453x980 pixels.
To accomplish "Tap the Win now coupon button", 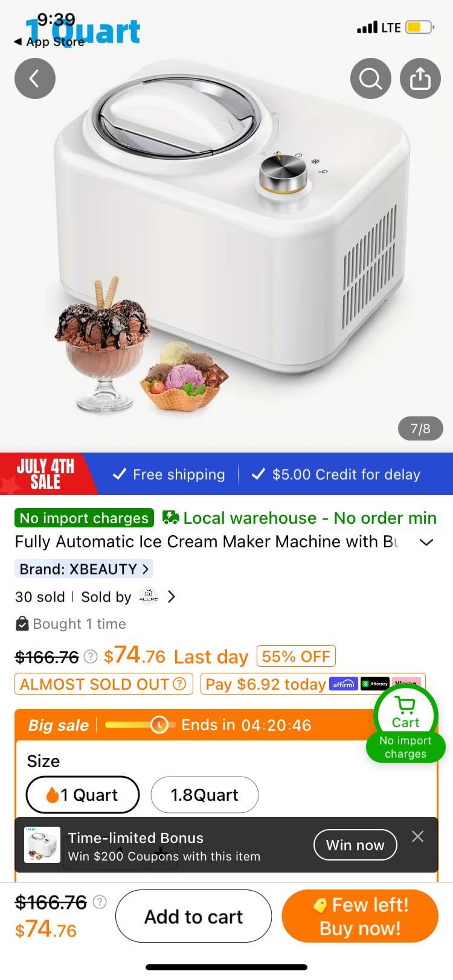I will pos(355,845).
